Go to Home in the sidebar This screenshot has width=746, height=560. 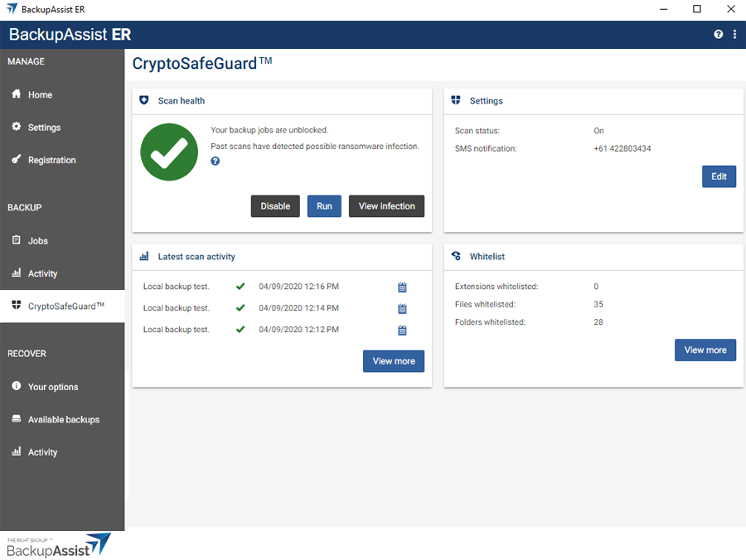tap(62, 94)
